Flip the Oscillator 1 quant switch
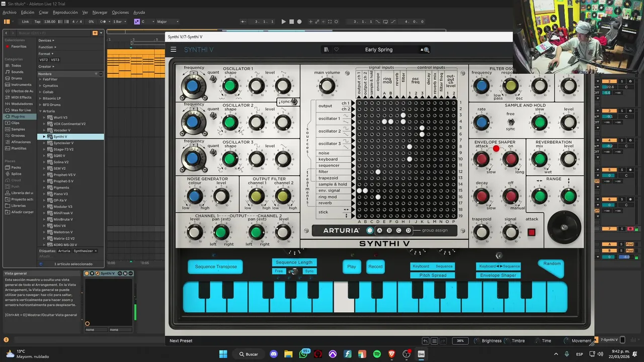Viewport: 644px width, 362px height. [213, 79]
